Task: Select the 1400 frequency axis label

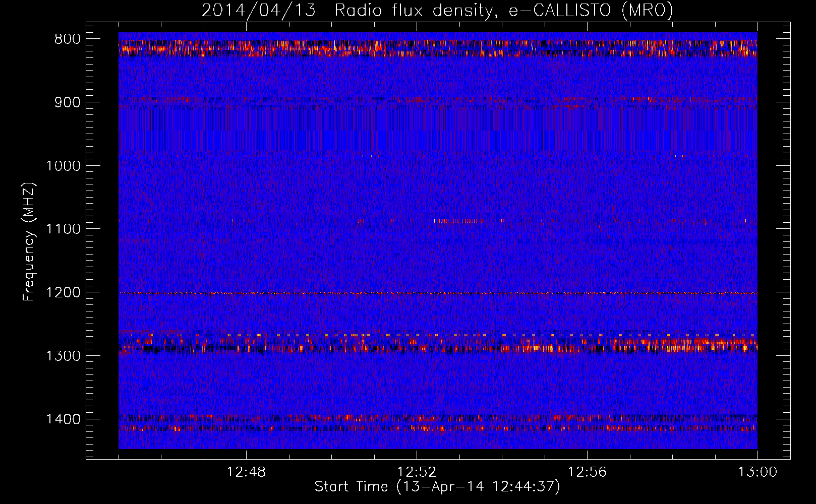Action: tap(63, 419)
